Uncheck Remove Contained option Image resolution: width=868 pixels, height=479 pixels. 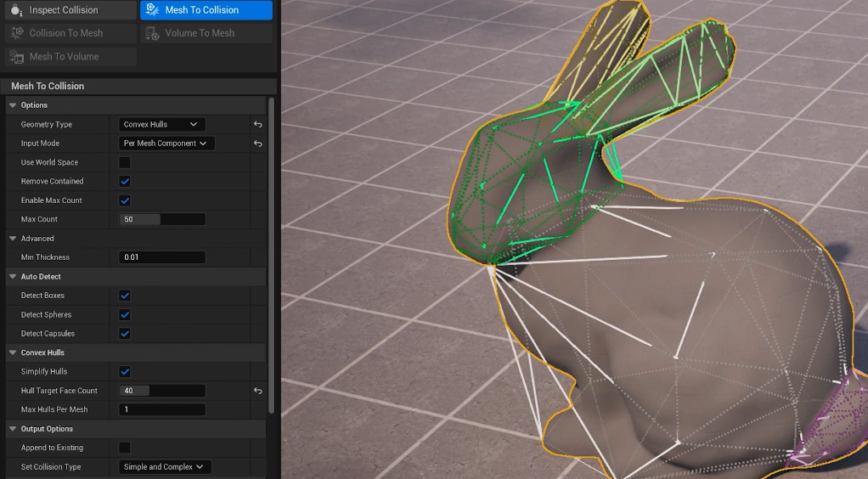(125, 181)
